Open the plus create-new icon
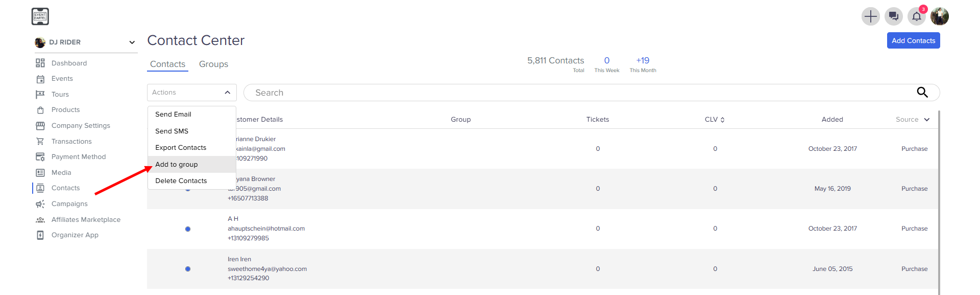The image size is (980, 295). point(870,16)
